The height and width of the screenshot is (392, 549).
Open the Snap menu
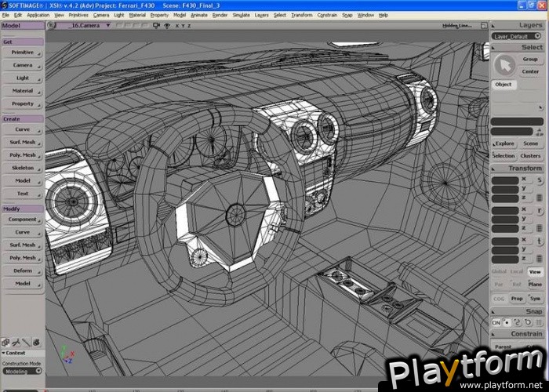[x=347, y=15]
